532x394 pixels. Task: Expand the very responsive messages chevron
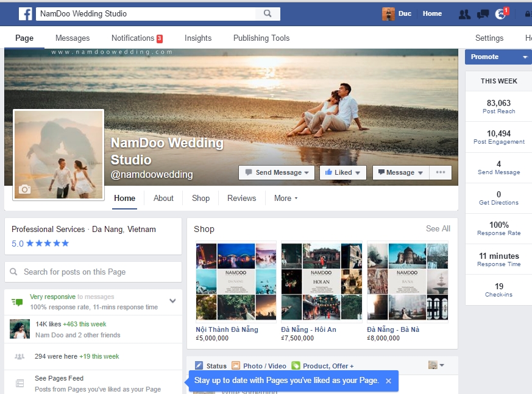coord(172,301)
